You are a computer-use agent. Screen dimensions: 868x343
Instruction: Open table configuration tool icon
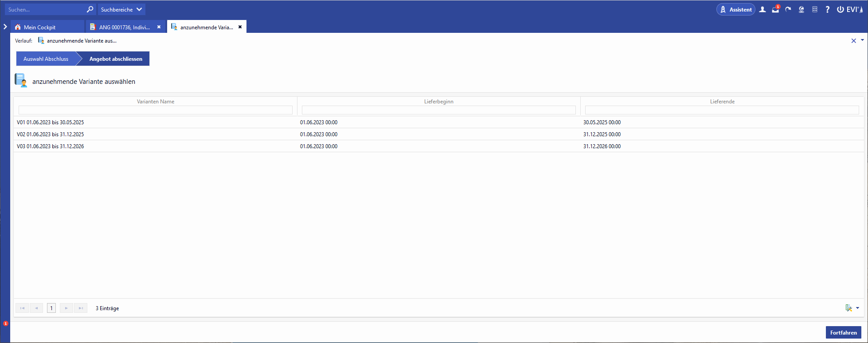(x=848, y=308)
